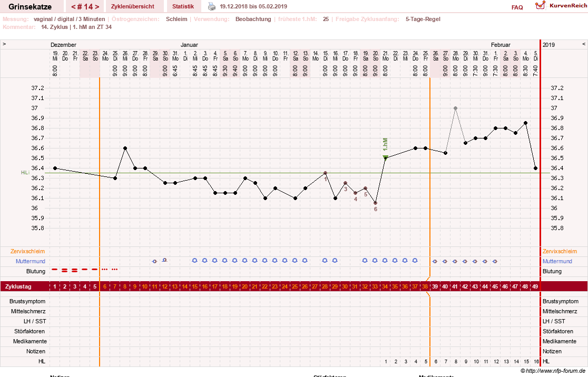Screen dimensions: 588x377
Task: Click the > expander at chart left edge
Action: 4,44
